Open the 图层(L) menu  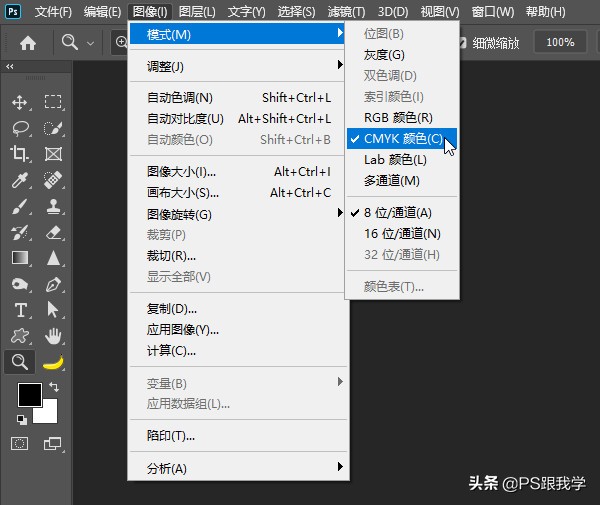pos(197,12)
